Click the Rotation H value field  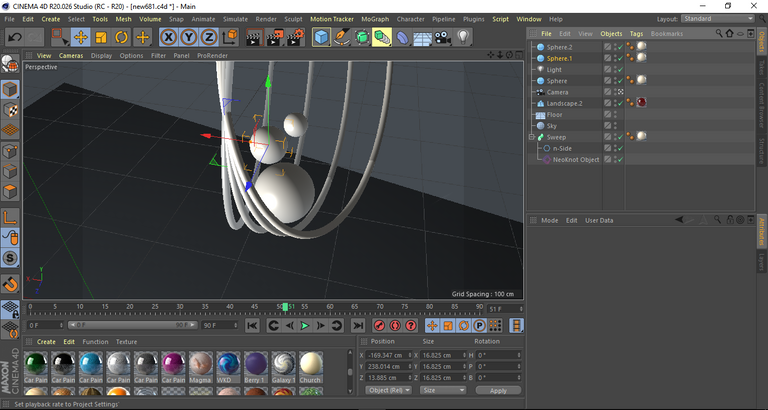tap(499, 355)
